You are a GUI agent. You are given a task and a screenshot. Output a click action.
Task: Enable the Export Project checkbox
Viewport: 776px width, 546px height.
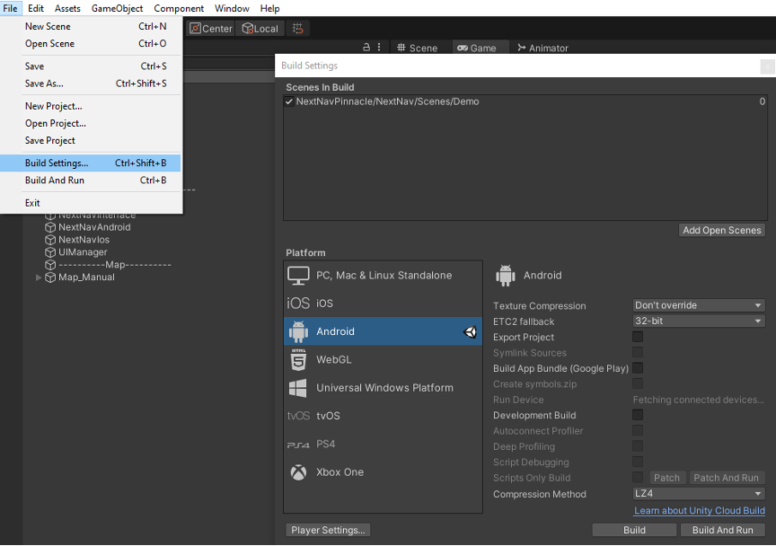tap(637, 337)
